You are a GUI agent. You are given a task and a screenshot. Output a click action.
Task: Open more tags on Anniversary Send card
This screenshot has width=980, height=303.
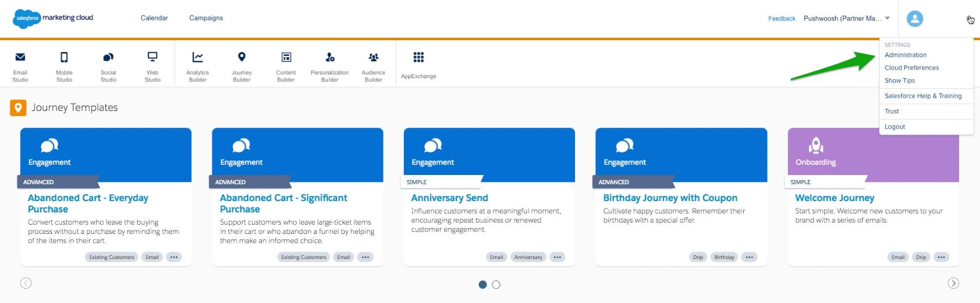pyautogui.click(x=557, y=257)
